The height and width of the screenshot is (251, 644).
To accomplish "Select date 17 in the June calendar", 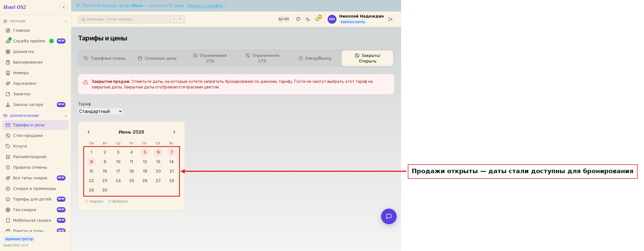I will coord(118,171).
